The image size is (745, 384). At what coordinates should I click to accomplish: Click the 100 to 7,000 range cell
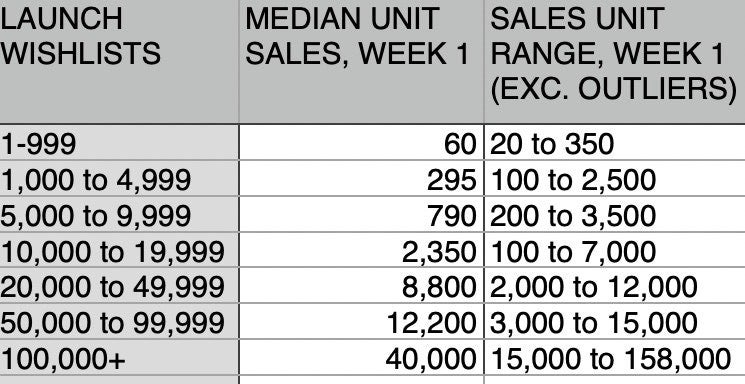pos(614,250)
